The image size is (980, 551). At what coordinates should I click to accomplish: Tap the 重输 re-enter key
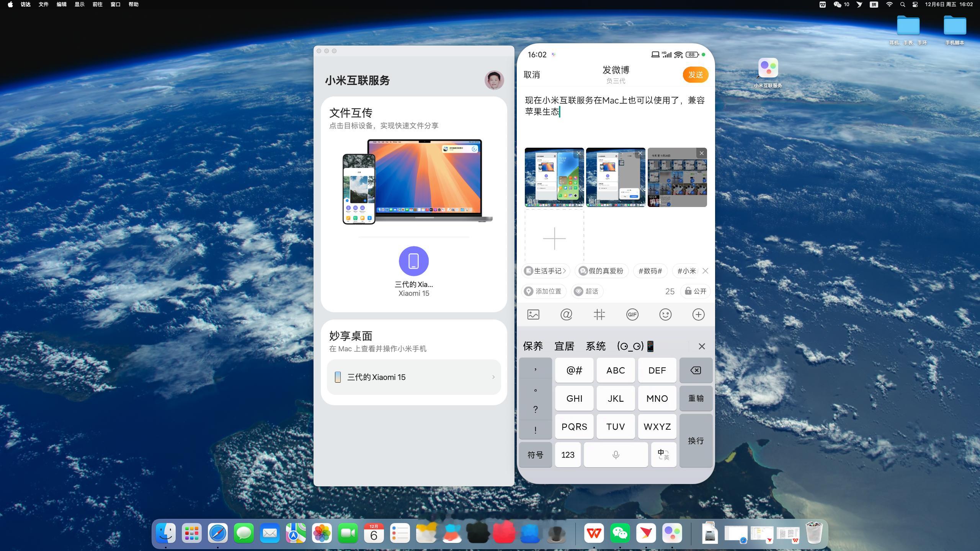click(696, 398)
